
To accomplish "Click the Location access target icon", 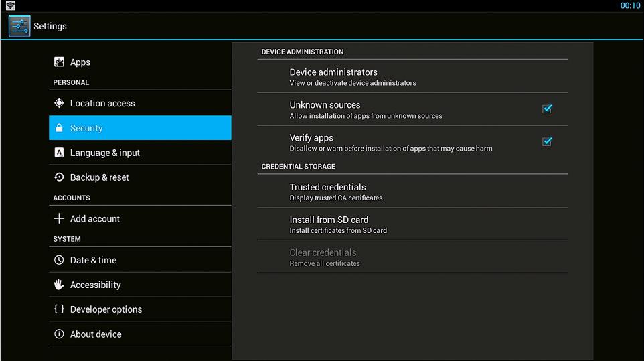I will (59, 103).
